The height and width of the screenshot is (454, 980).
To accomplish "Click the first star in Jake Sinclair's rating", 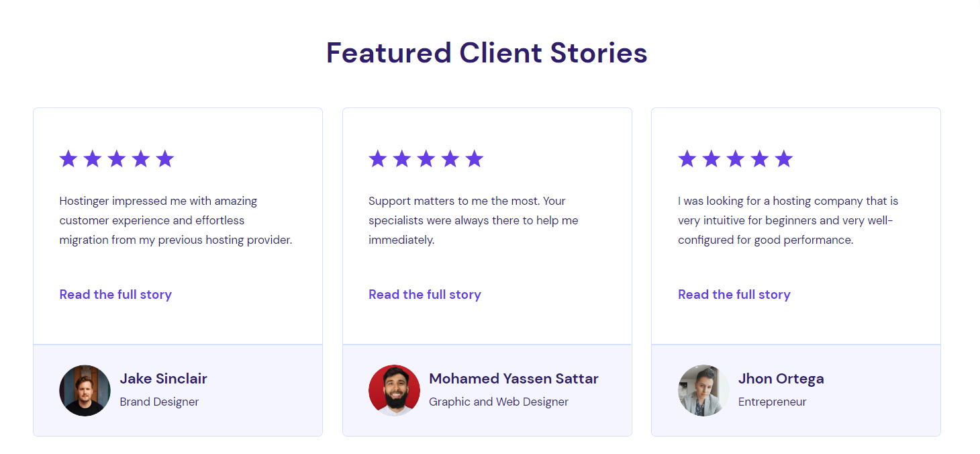I will pos(68,158).
